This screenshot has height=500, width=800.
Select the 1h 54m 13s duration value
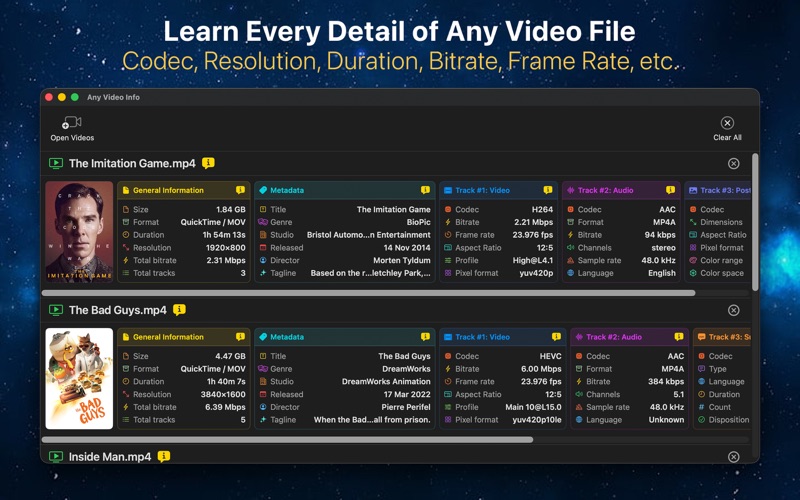coord(224,235)
